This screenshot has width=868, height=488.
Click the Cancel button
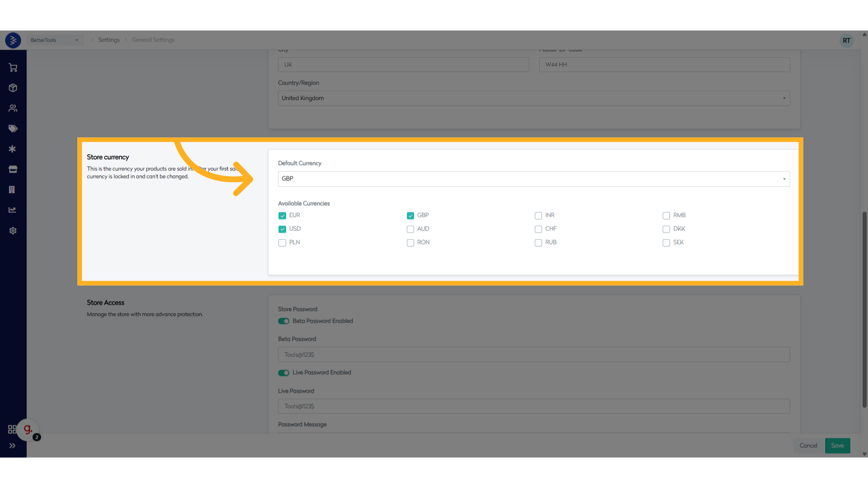coord(808,446)
